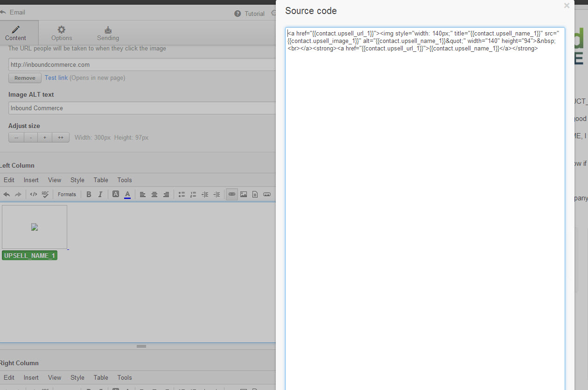
Task: Click the insert/edit link icon
Action: pos(232,194)
